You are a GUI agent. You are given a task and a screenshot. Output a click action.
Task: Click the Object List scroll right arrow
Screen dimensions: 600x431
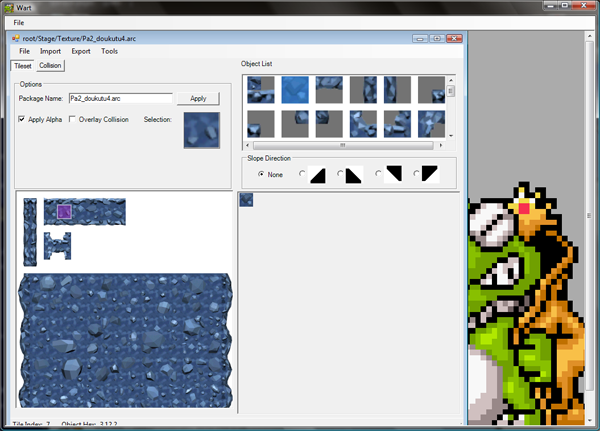441,145
